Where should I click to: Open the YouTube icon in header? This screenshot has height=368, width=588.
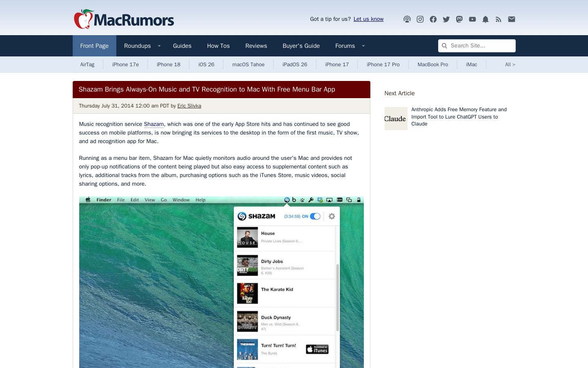point(472,19)
